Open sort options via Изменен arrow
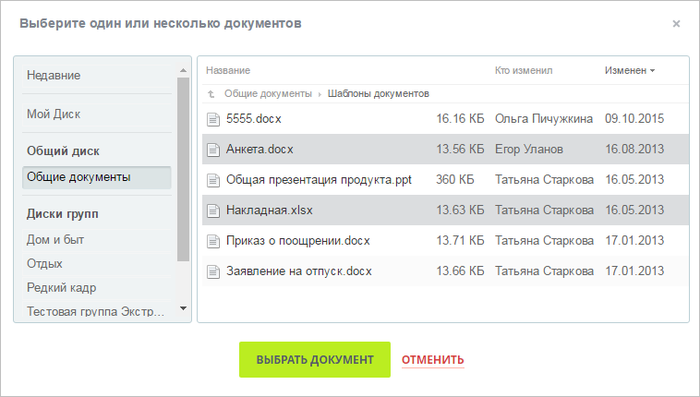The width and height of the screenshot is (700, 397). 653,71
